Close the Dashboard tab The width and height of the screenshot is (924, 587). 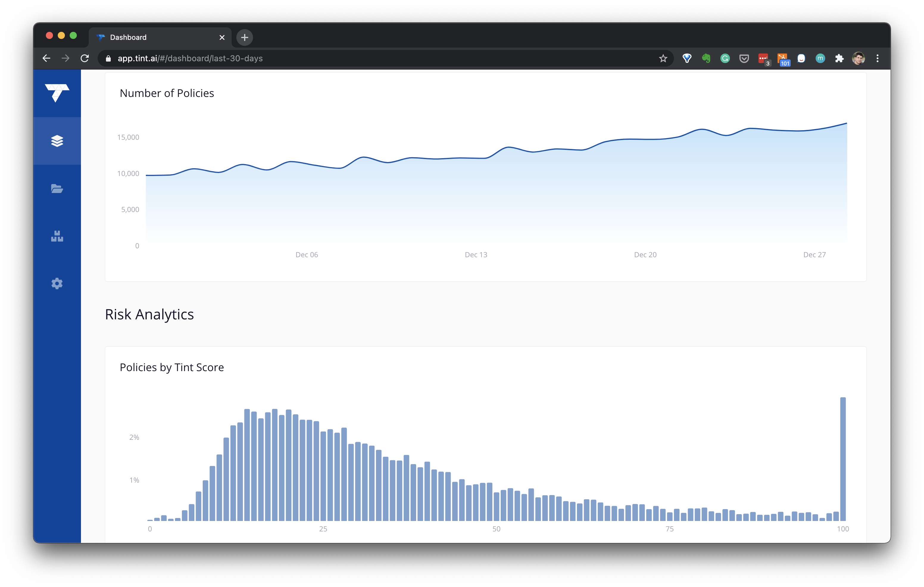[x=222, y=37]
